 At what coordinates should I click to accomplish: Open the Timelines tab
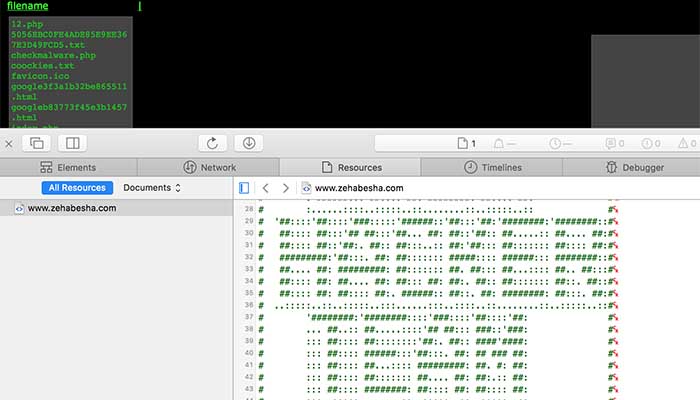tap(492, 167)
